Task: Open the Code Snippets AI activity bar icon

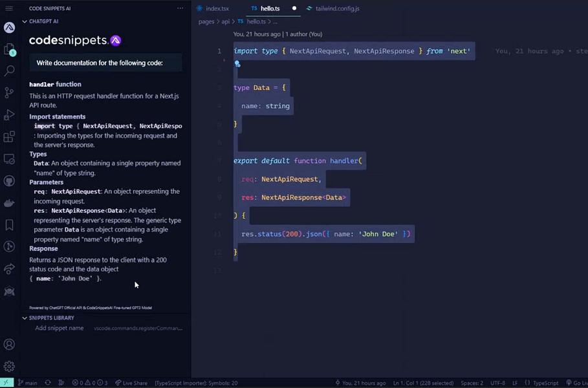Action: (x=9, y=27)
